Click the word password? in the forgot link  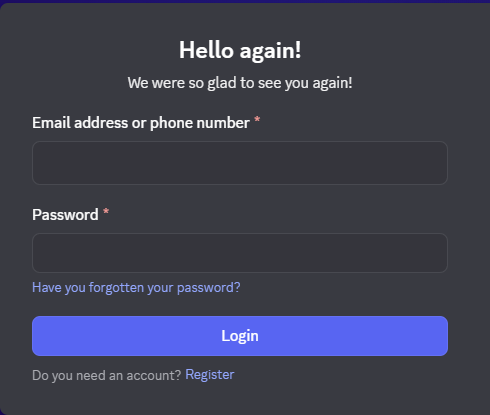pyautogui.click(x=208, y=288)
